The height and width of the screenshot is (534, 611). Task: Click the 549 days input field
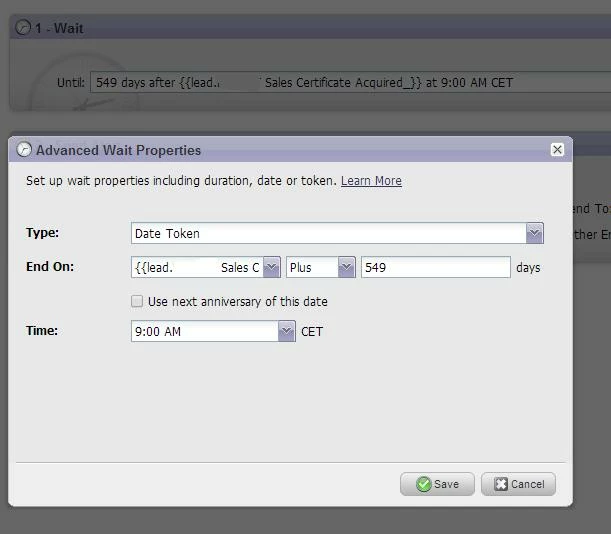pos(436,267)
